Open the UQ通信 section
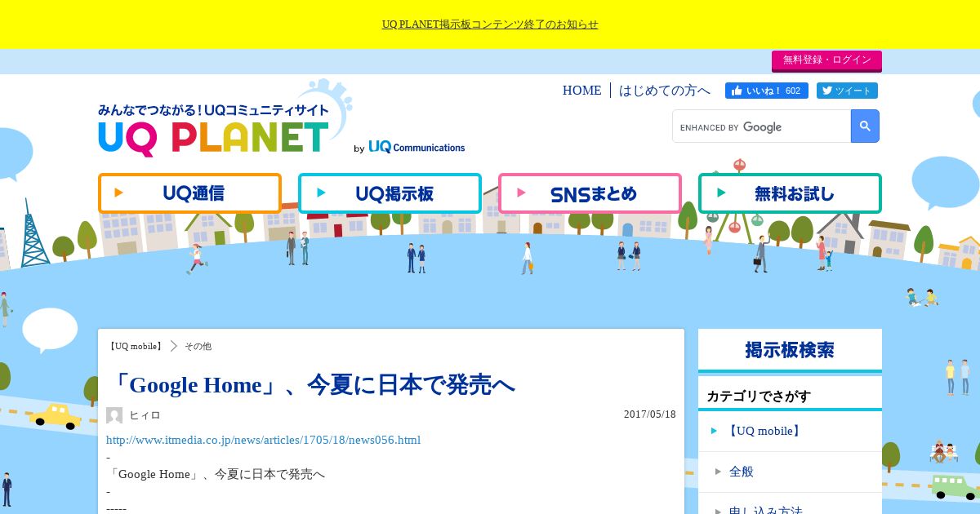This screenshot has height=514, width=980. 189,193
